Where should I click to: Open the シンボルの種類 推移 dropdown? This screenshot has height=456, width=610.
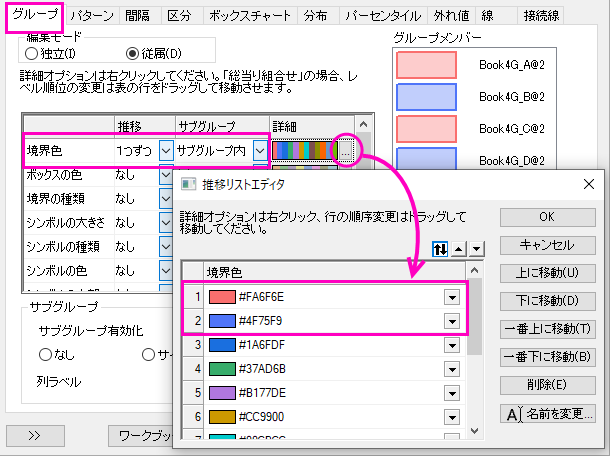(166, 247)
